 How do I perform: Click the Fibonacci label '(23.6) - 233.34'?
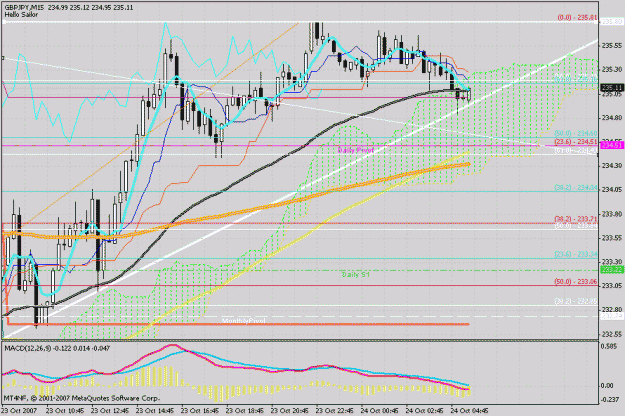pyautogui.click(x=576, y=254)
